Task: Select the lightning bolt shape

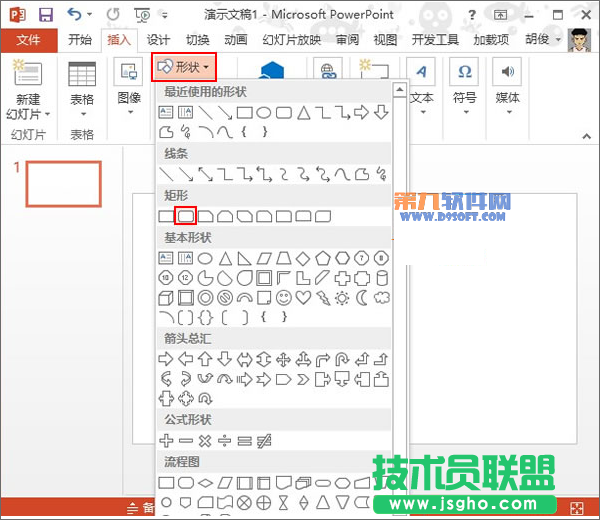Action: pyautogui.click(x=322, y=297)
